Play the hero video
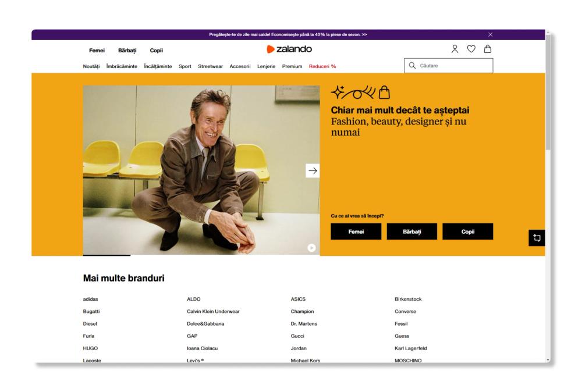582x392 pixels. tap(311, 248)
